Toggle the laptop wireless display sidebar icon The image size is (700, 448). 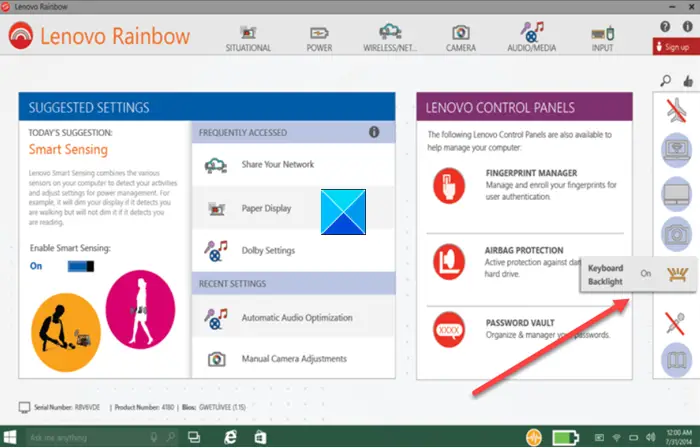click(x=676, y=150)
